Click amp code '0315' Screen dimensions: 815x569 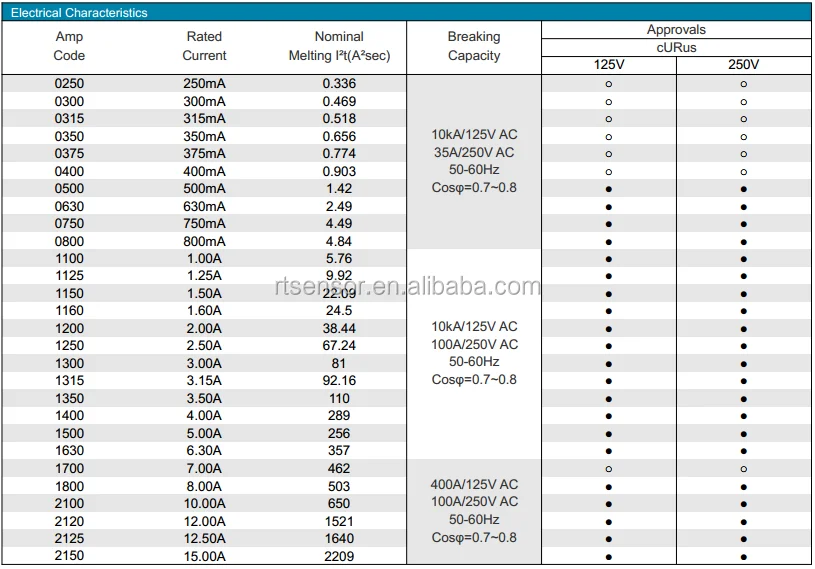coord(69,119)
